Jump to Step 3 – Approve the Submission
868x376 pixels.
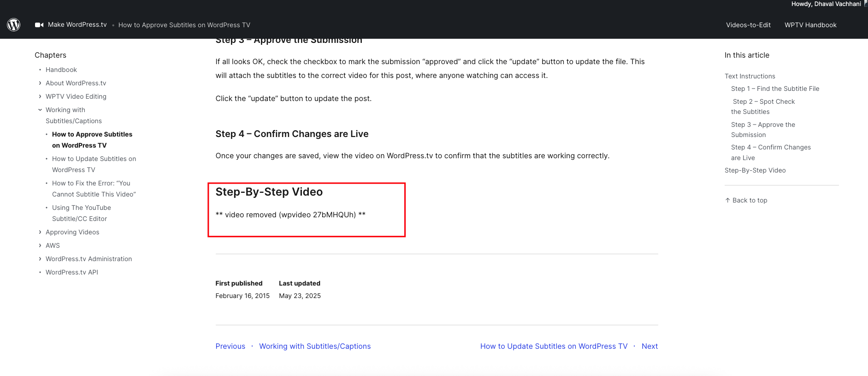pos(763,130)
